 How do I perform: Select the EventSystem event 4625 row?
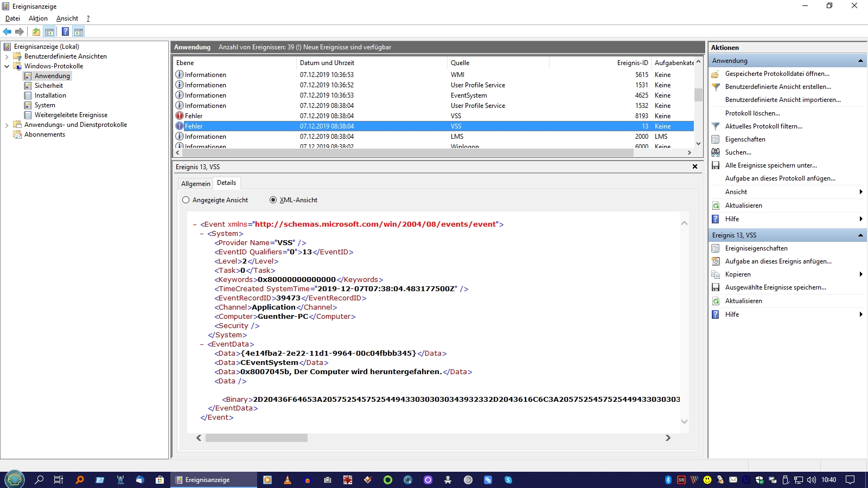[433, 95]
